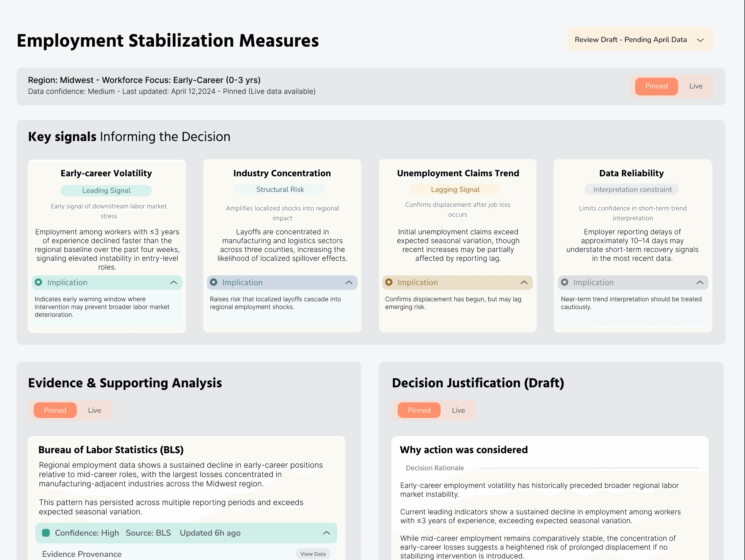Viewport: 745px width, 560px height.
Task: Click Leading Signal teal badge
Action: tap(106, 191)
